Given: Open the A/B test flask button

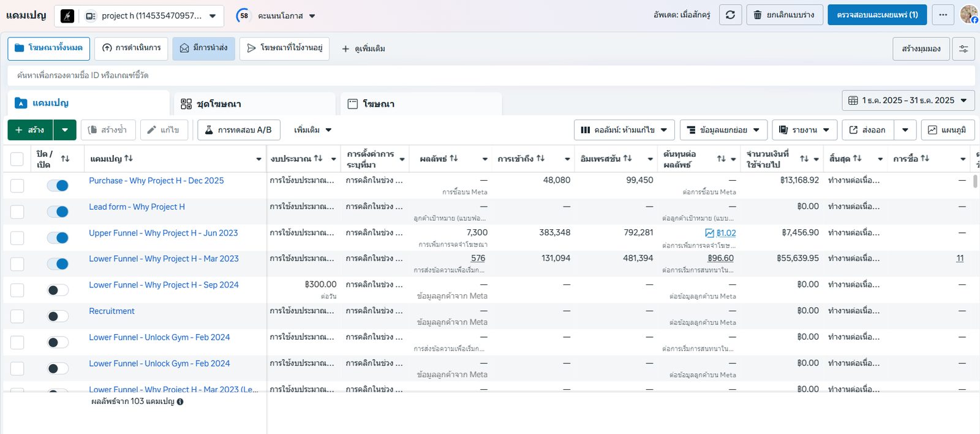Looking at the screenshot, I should 239,130.
